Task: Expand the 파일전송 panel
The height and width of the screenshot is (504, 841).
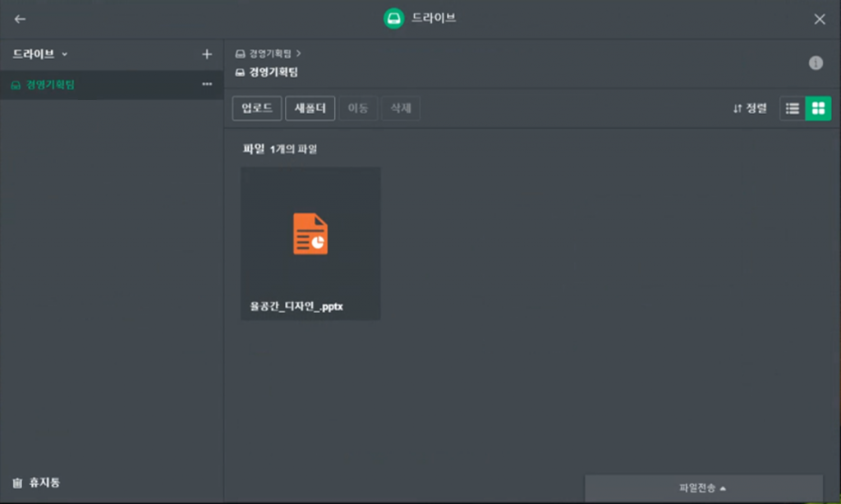Action: (703, 488)
